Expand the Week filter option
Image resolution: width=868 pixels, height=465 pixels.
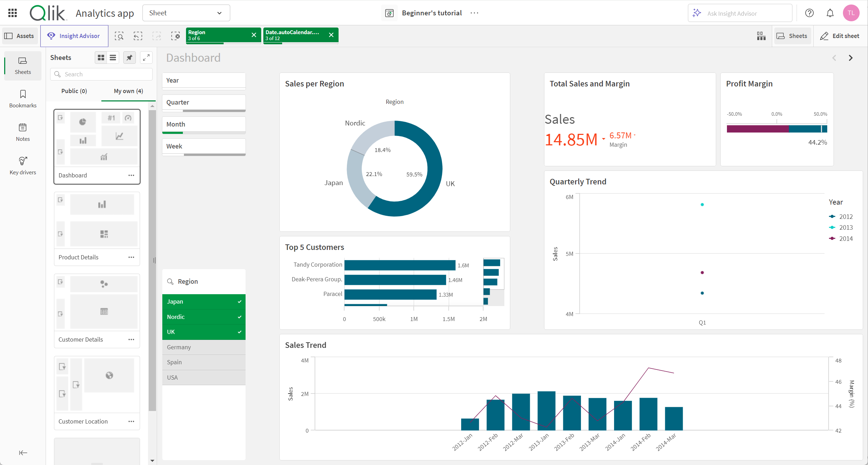[x=204, y=146]
